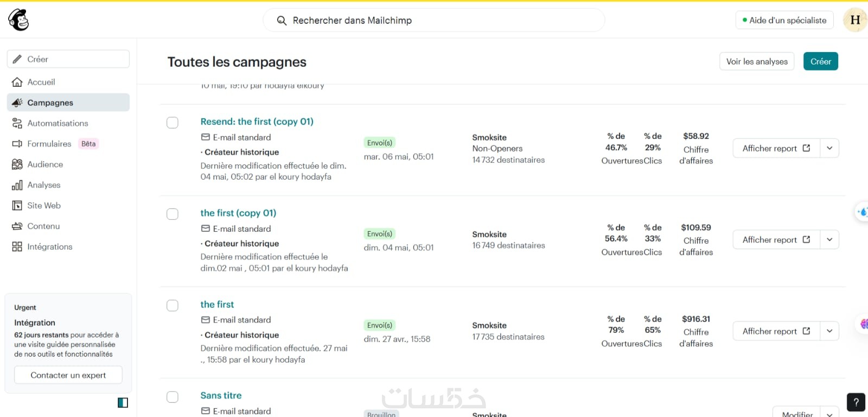Tick the "the first (copy 01)" campaign checkbox

[x=173, y=214]
